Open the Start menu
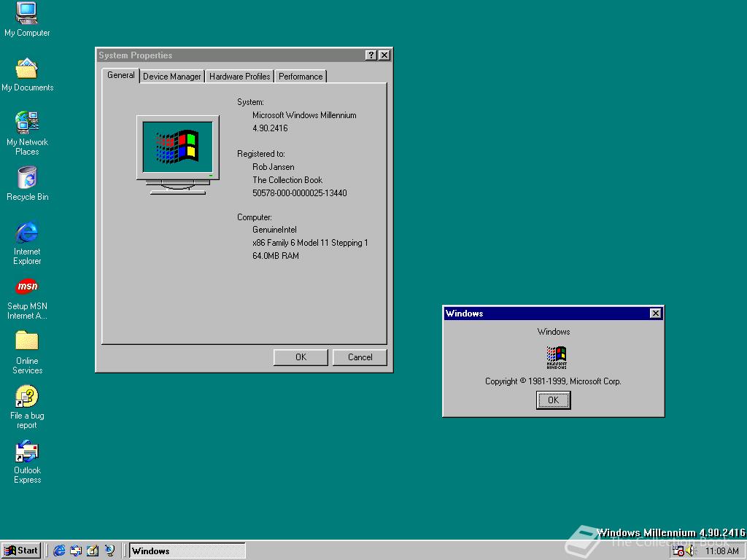Image resolution: width=747 pixels, height=560 pixels. (x=21, y=551)
